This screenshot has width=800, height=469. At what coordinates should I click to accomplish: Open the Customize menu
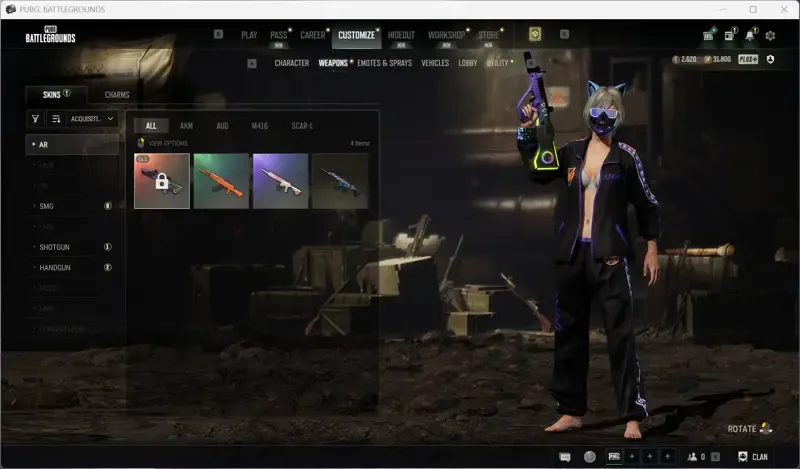click(356, 35)
